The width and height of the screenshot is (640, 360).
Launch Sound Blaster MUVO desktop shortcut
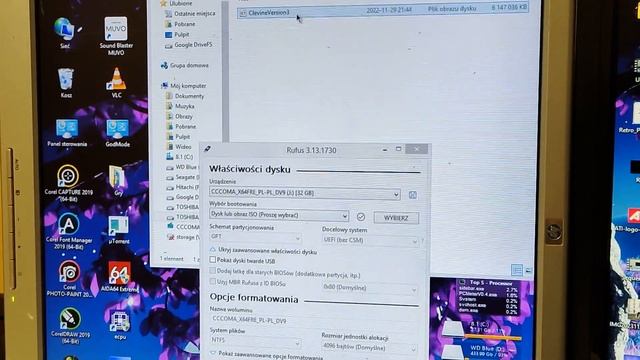pos(116,36)
